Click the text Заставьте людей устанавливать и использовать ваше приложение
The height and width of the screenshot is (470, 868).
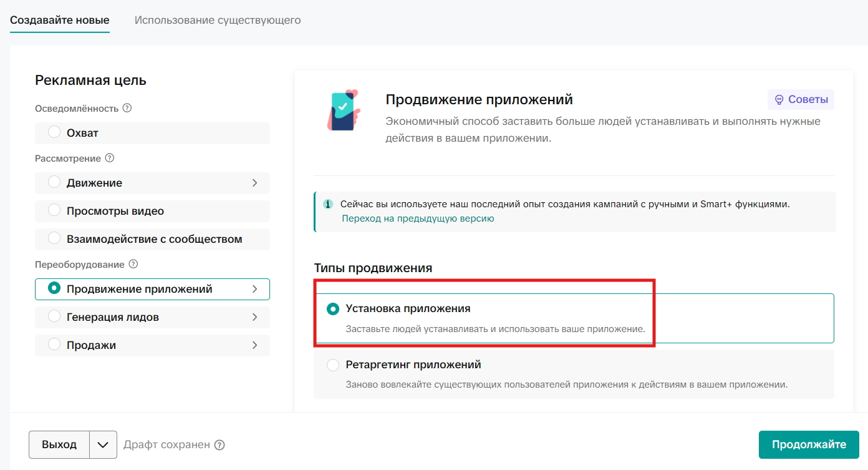pos(496,328)
